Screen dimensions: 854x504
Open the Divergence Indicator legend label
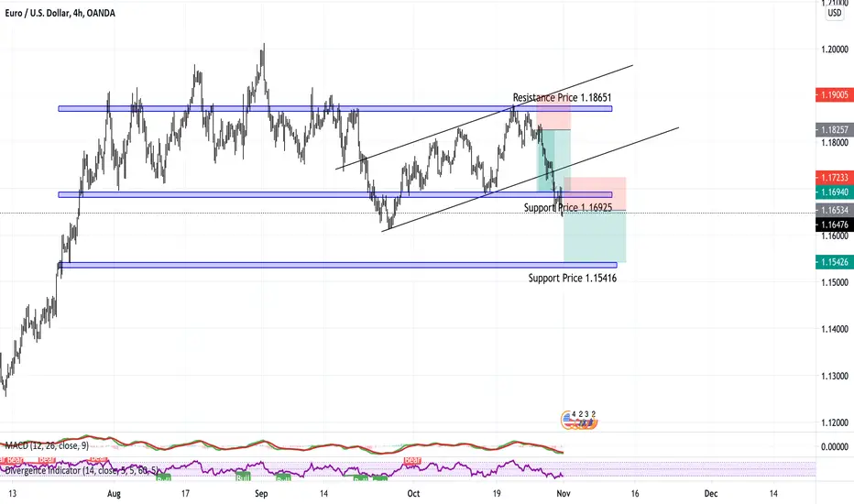pyautogui.click(x=82, y=470)
